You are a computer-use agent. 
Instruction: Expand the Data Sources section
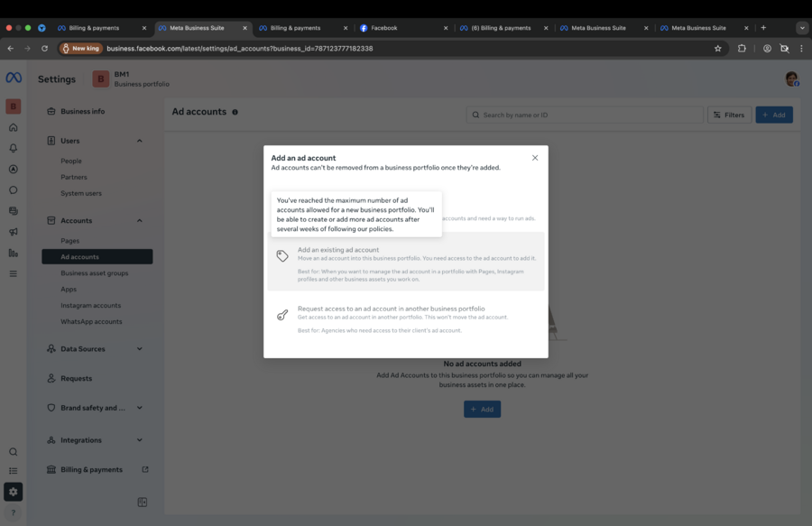click(140, 349)
